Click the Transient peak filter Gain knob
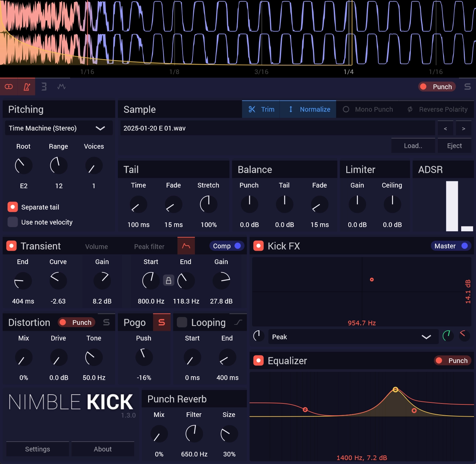The height and width of the screenshot is (464, 476). coord(221,281)
